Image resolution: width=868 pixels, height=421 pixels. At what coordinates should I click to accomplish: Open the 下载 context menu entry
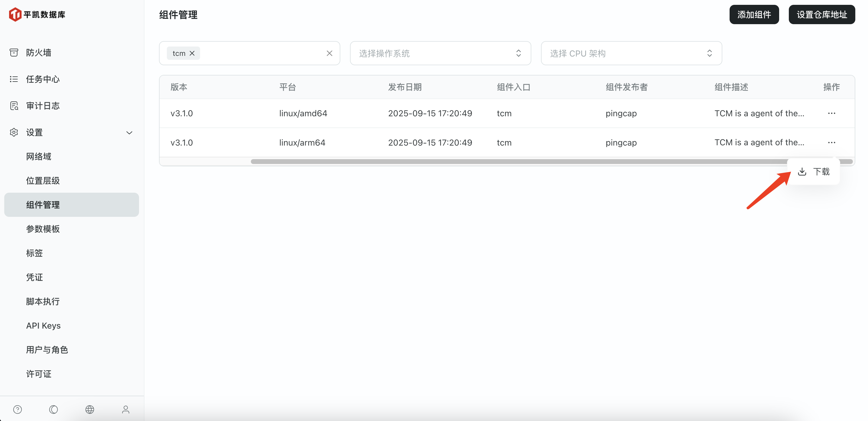814,172
